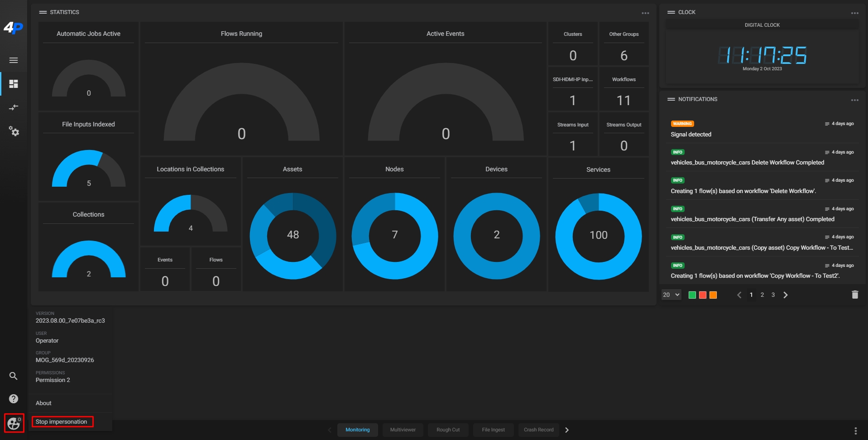The image size is (868, 440).
Task: Click the Devices donut chart
Action: pyautogui.click(x=497, y=236)
